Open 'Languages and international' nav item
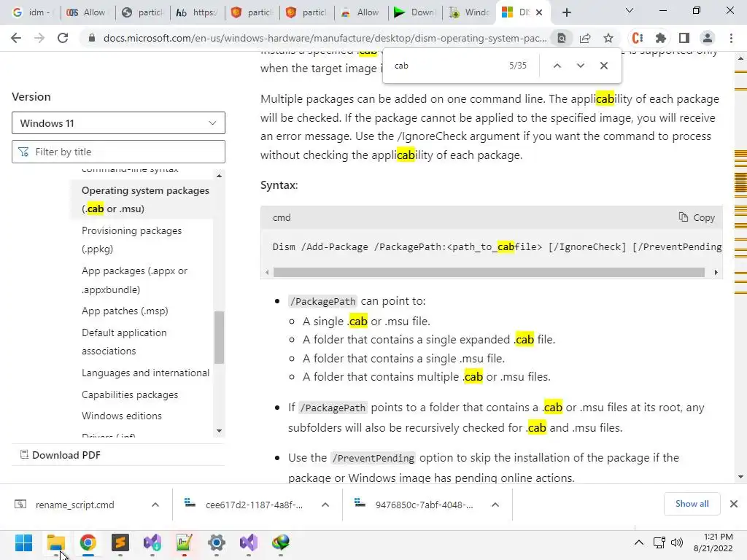 [145, 373]
